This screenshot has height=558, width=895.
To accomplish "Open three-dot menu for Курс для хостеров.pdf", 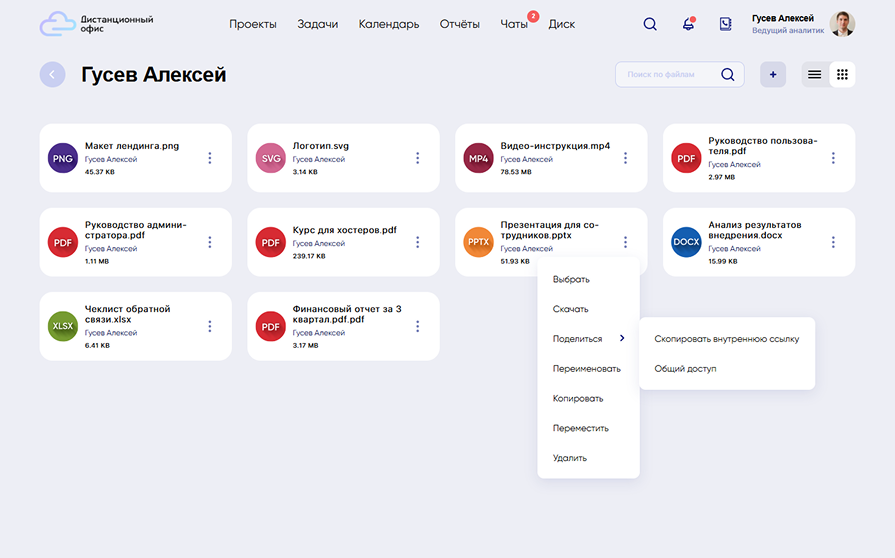I will 417,242.
